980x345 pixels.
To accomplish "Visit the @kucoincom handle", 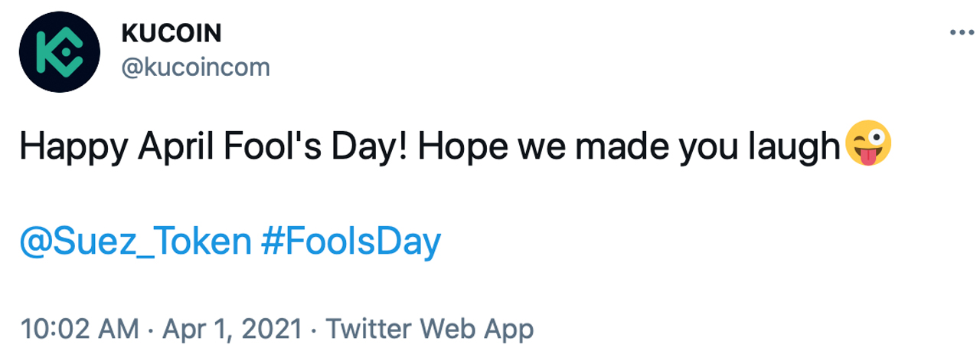I will pyautogui.click(x=196, y=67).
